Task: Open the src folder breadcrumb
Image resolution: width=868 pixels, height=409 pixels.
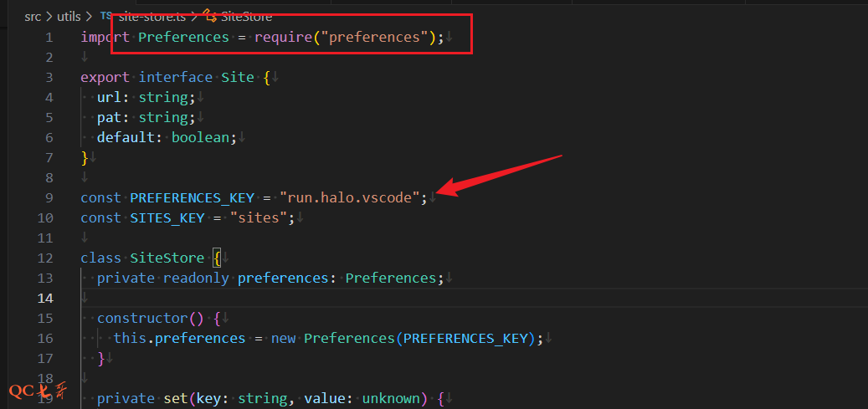Action: (x=33, y=16)
